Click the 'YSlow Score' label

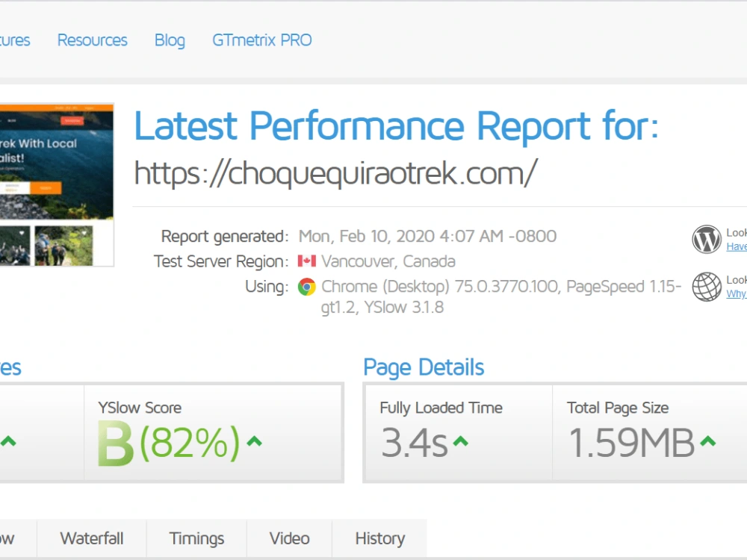pyautogui.click(x=140, y=408)
